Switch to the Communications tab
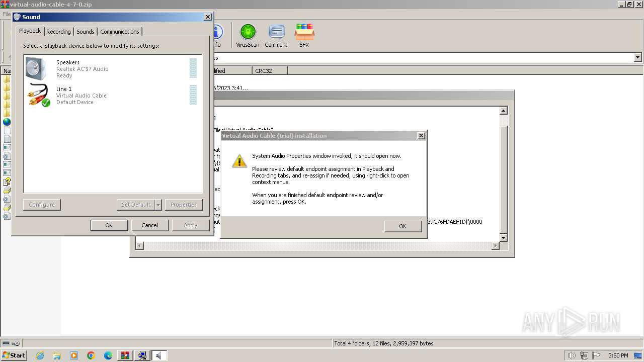Image resolution: width=644 pixels, height=362 pixels. pyautogui.click(x=120, y=32)
